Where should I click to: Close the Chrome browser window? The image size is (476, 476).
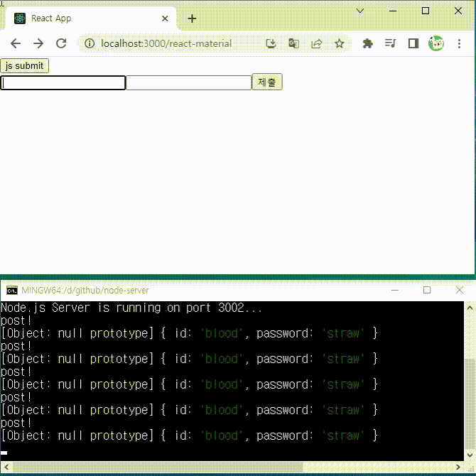(x=458, y=11)
